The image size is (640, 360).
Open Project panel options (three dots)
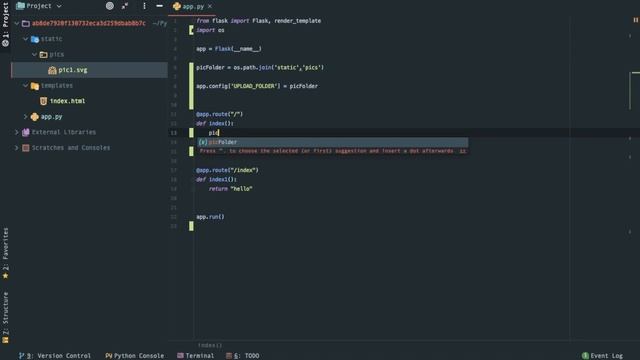click(144, 6)
